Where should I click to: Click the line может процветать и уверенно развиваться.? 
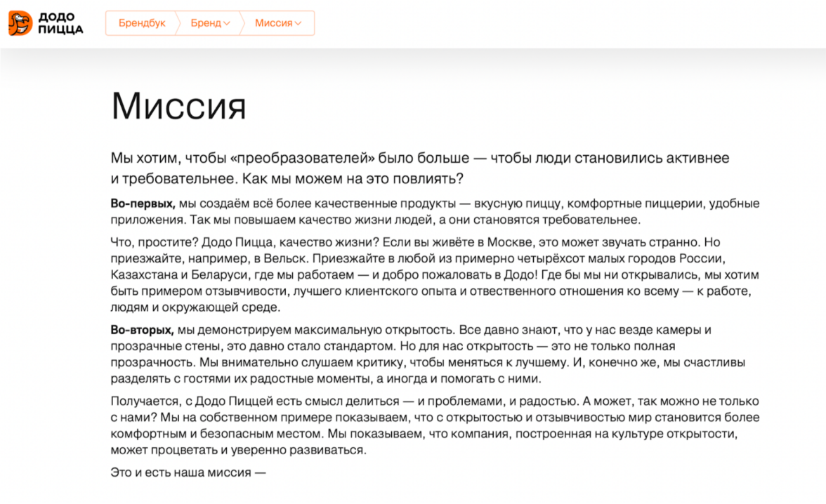(238, 450)
